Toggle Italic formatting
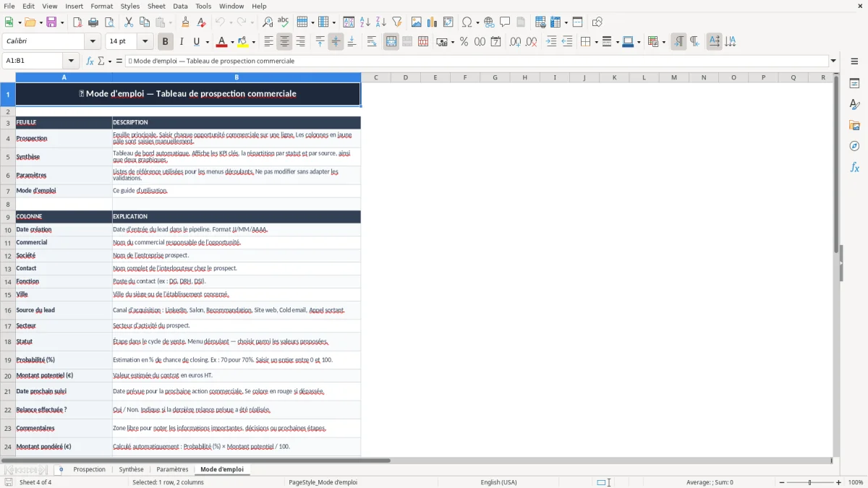868x488 pixels. (x=181, y=42)
